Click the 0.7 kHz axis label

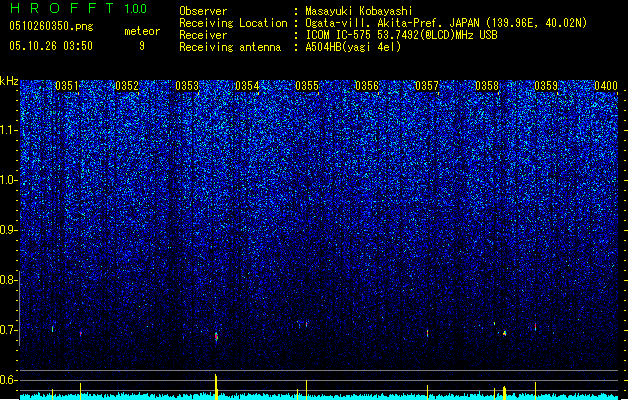pyautogui.click(x=8, y=330)
